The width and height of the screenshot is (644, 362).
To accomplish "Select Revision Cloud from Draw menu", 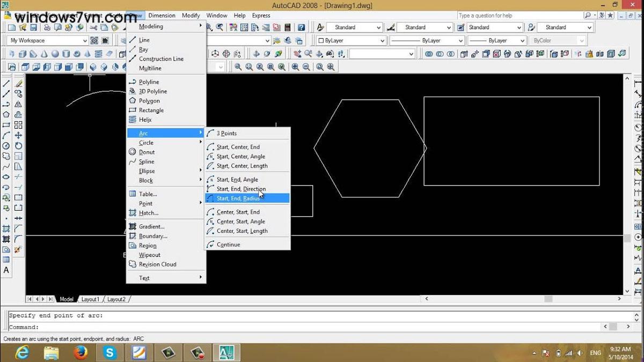I will click(x=166, y=264).
